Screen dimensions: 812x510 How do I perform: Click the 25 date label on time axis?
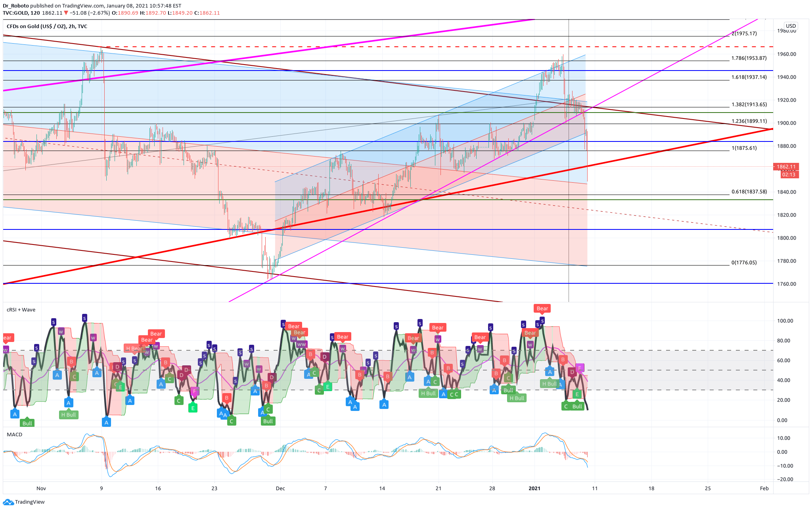tap(708, 489)
